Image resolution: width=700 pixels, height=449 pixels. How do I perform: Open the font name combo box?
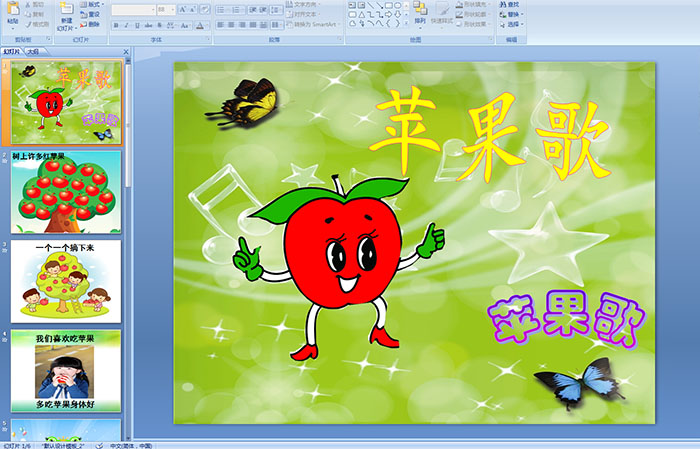pyautogui.click(x=133, y=10)
